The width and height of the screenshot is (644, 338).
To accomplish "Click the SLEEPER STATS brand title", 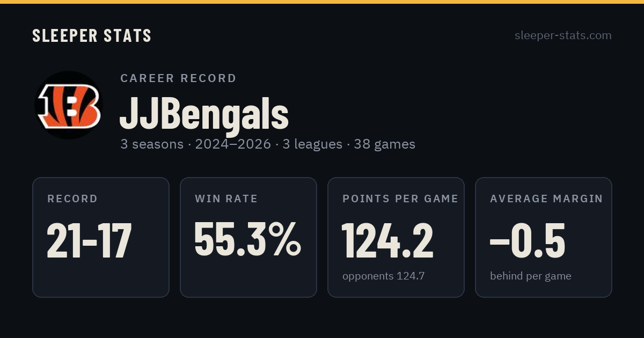I will pyautogui.click(x=92, y=35).
